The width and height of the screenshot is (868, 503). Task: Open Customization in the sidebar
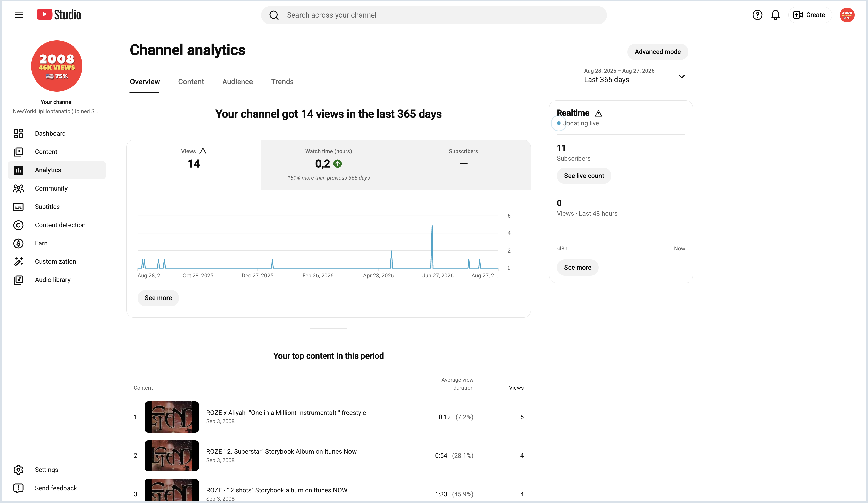(x=57, y=261)
